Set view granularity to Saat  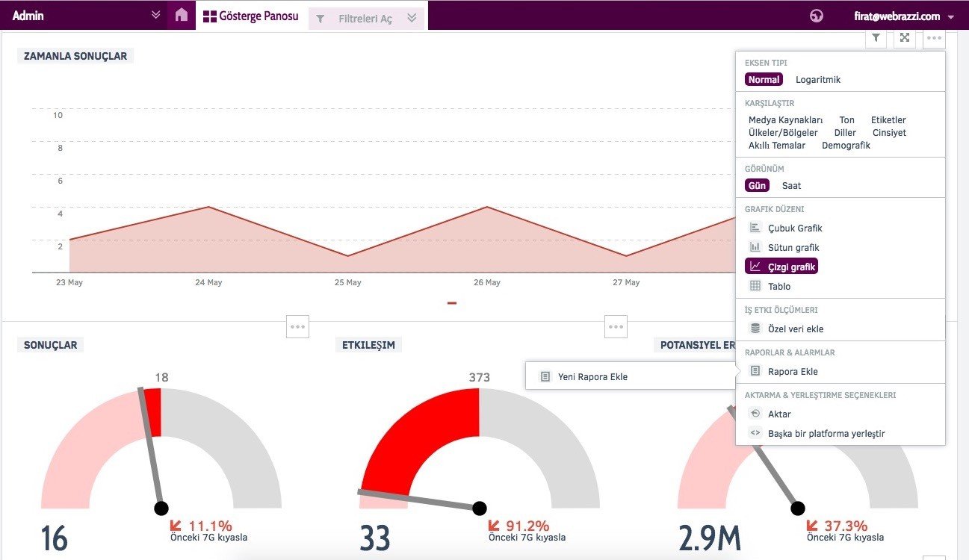click(x=791, y=185)
